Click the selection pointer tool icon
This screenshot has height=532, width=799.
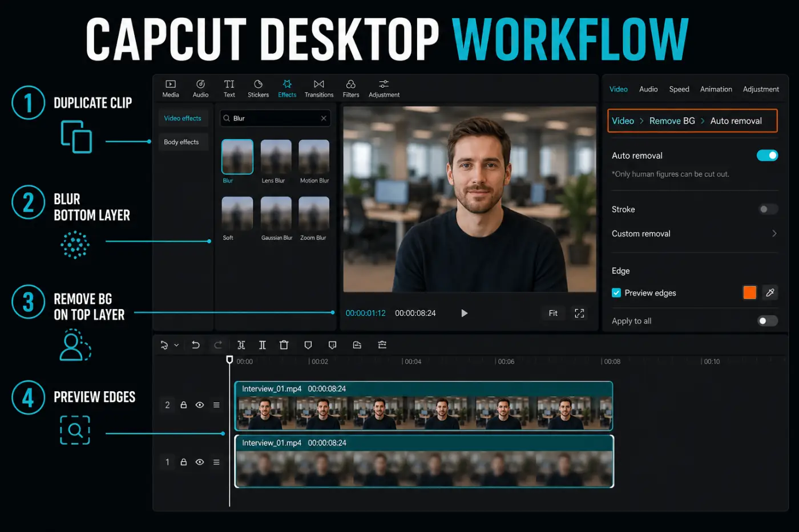[x=164, y=345]
